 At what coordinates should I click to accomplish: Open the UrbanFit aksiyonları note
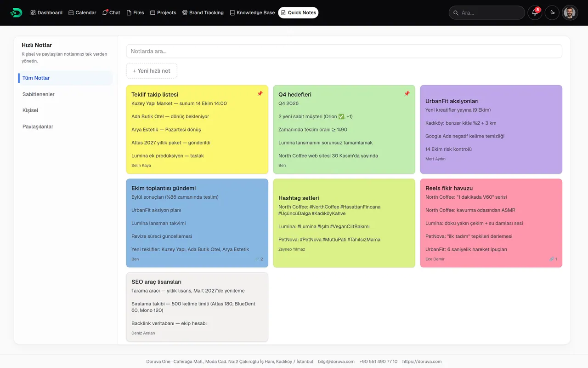click(491, 129)
